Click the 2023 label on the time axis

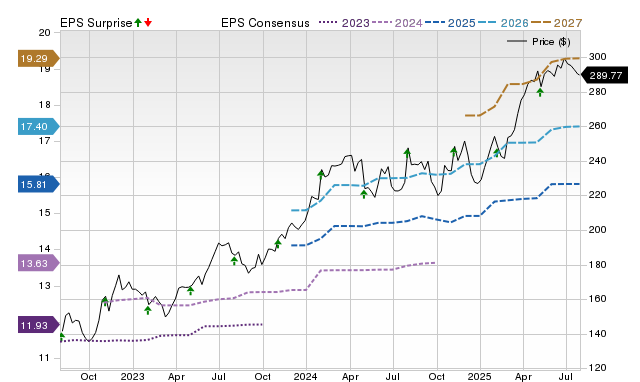[x=133, y=376]
